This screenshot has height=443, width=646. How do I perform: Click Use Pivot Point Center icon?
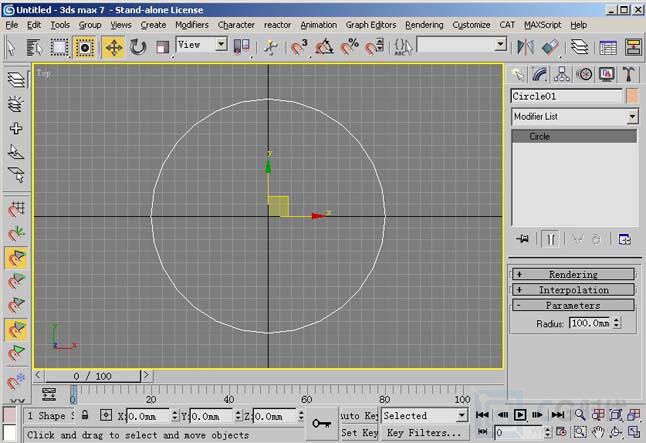coord(241,47)
